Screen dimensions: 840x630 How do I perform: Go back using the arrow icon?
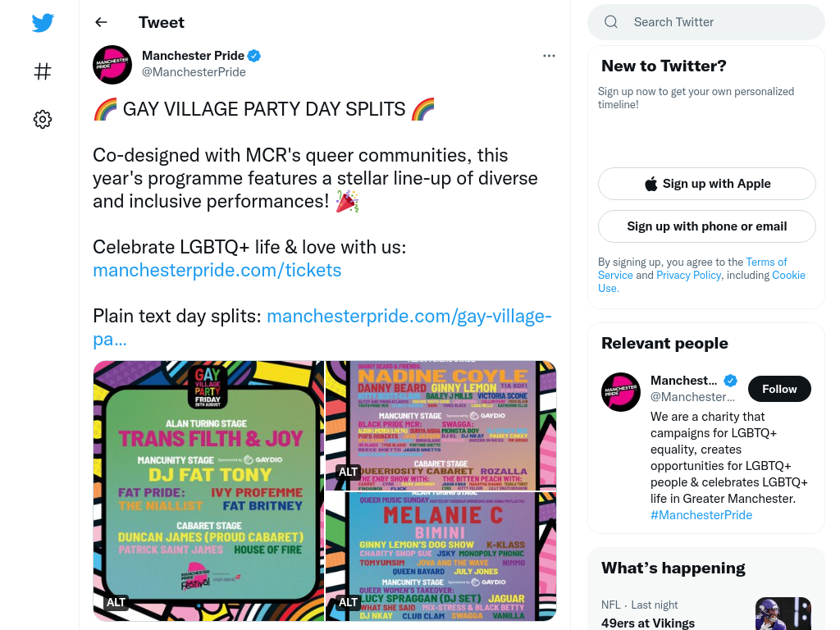pos(101,22)
